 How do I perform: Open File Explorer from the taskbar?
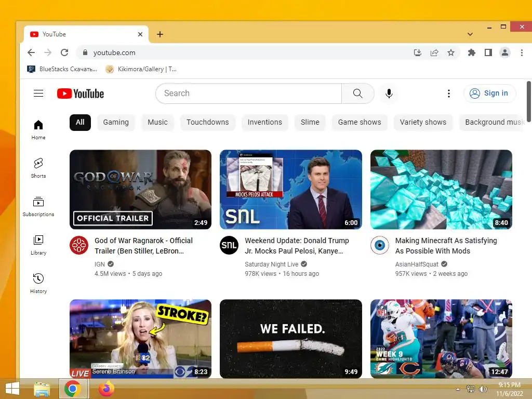42,389
